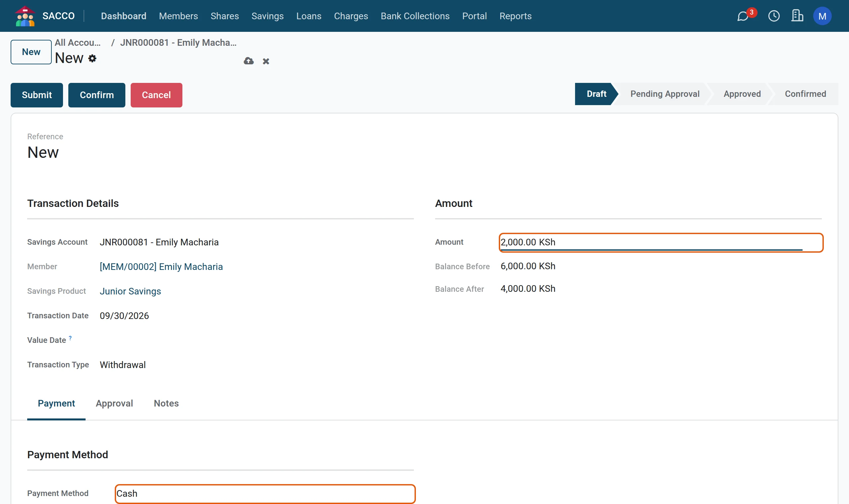
Task: Go to All Accounts breadcrumb
Action: click(x=78, y=42)
